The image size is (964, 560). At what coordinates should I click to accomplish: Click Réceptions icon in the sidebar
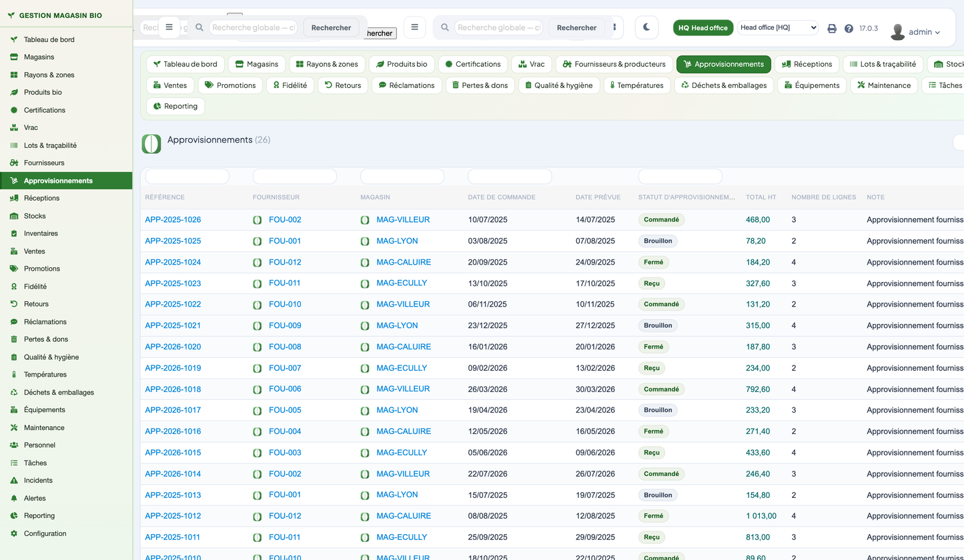[14, 198]
